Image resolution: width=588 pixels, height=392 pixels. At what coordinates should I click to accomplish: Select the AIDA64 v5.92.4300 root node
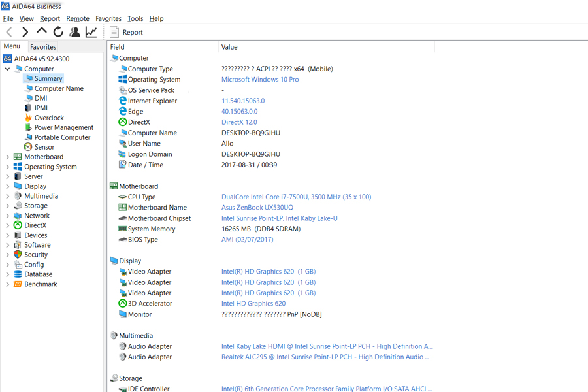42,59
